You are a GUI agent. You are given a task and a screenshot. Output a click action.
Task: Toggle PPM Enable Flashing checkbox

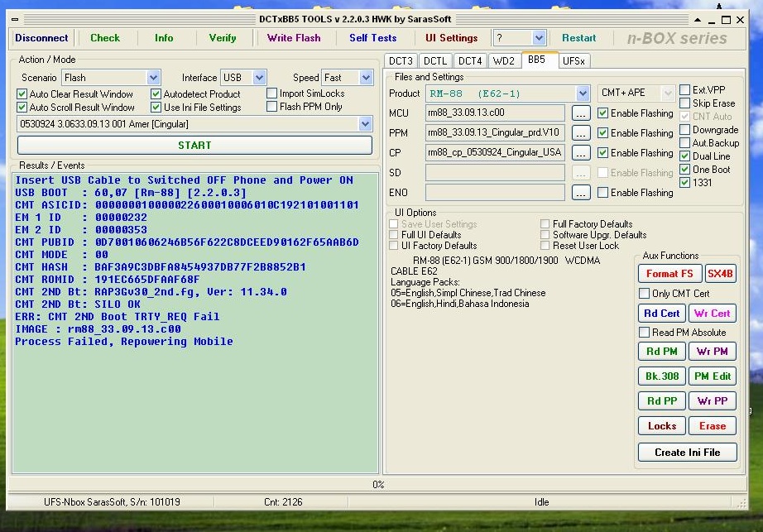[603, 132]
